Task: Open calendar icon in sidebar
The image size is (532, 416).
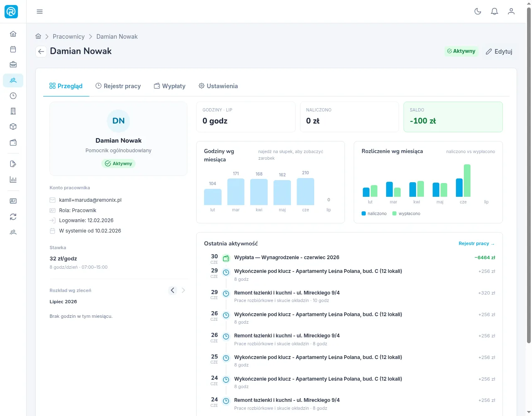Action: tap(13, 50)
